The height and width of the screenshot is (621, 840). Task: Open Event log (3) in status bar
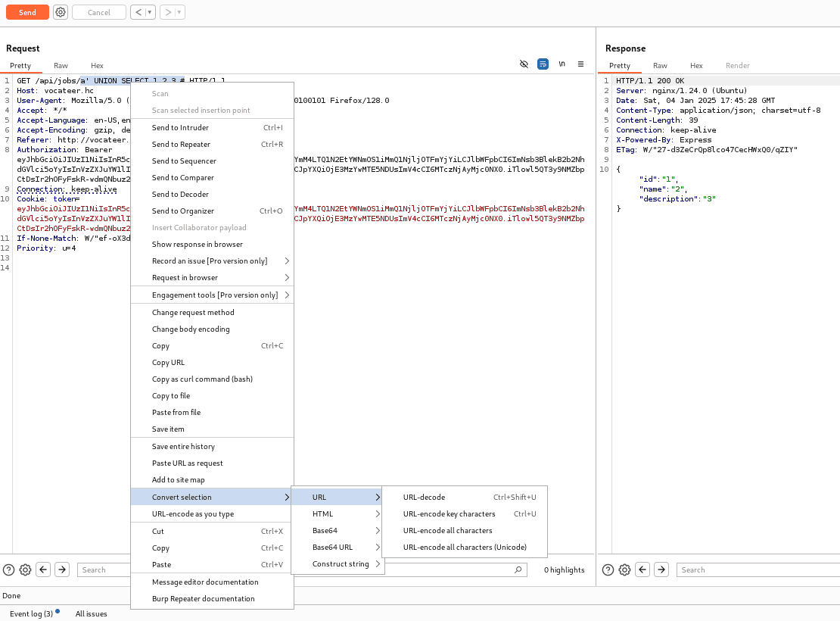click(31, 613)
